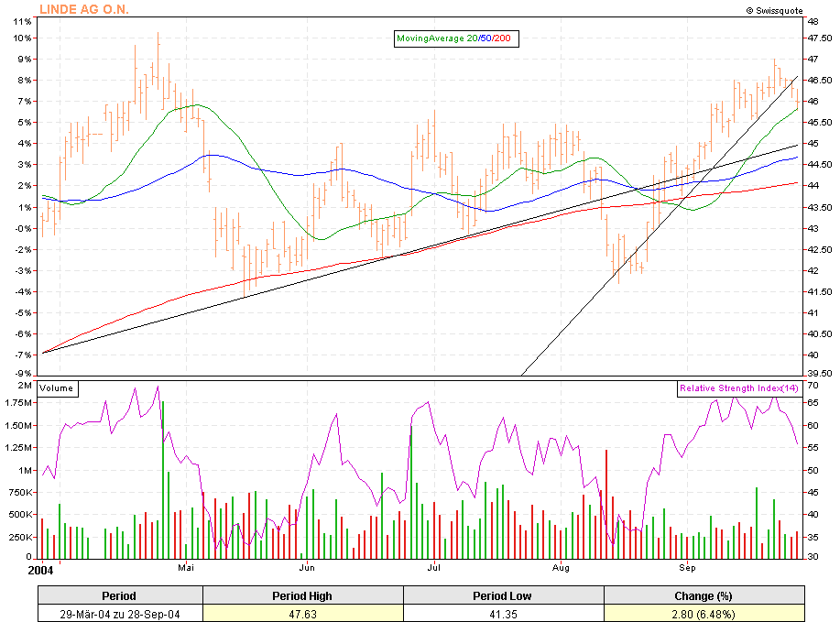This screenshot has width=840, height=622.
Task: Select the Sep month marker on the time axis
Action: (x=688, y=568)
